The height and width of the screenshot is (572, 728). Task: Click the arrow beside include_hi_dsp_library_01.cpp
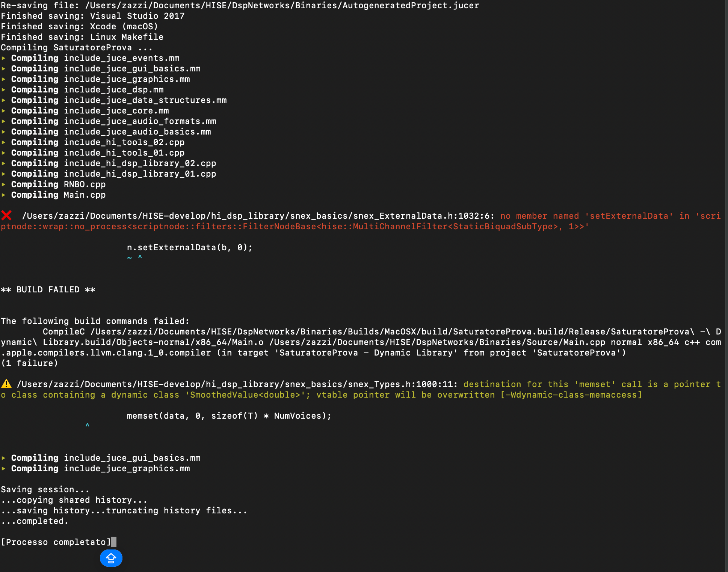click(3, 174)
